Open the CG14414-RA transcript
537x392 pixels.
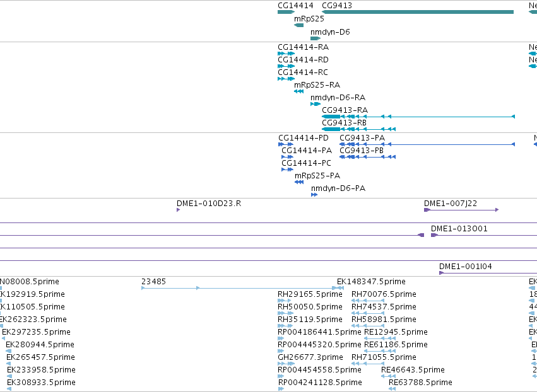(286, 54)
